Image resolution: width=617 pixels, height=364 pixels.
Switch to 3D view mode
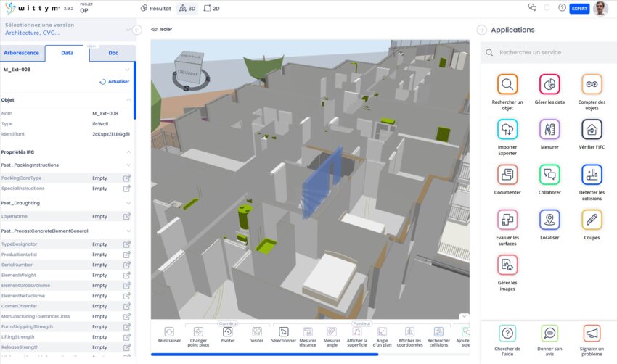pyautogui.click(x=187, y=9)
